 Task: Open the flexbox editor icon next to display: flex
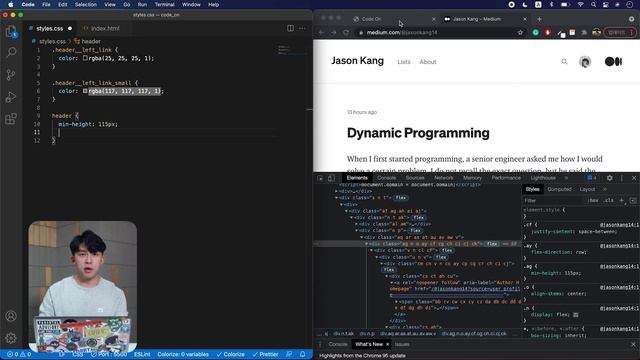[576, 315]
